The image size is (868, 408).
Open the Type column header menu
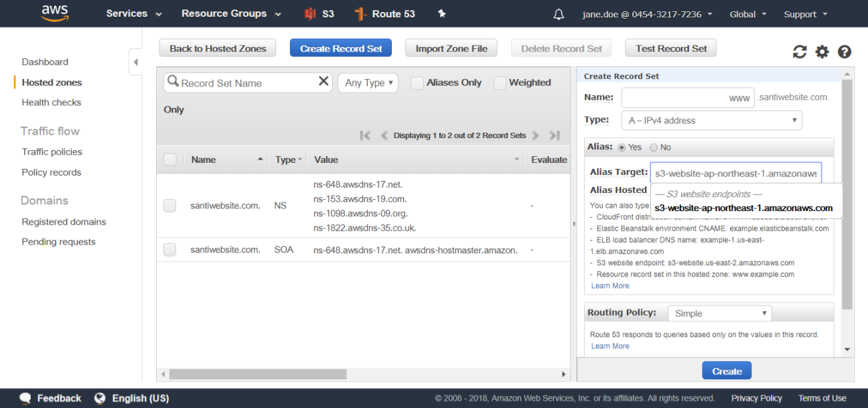tap(299, 159)
